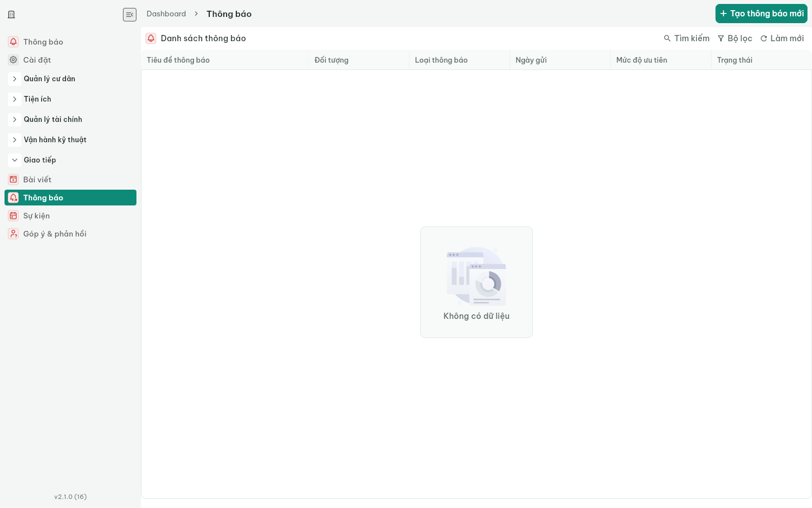Image resolution: width=812 pixels, height=508 pixels.
Task: Click the breadcrumb chevron after Dashboard
Action: 196,14
